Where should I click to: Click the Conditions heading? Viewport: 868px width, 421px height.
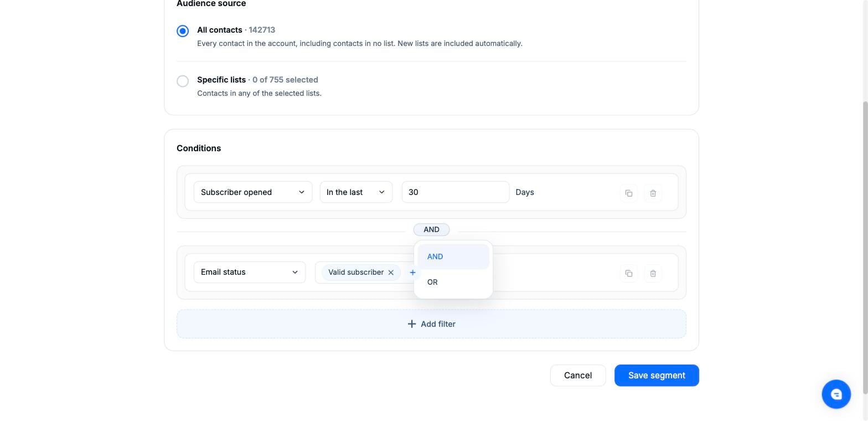pos(199,148)
